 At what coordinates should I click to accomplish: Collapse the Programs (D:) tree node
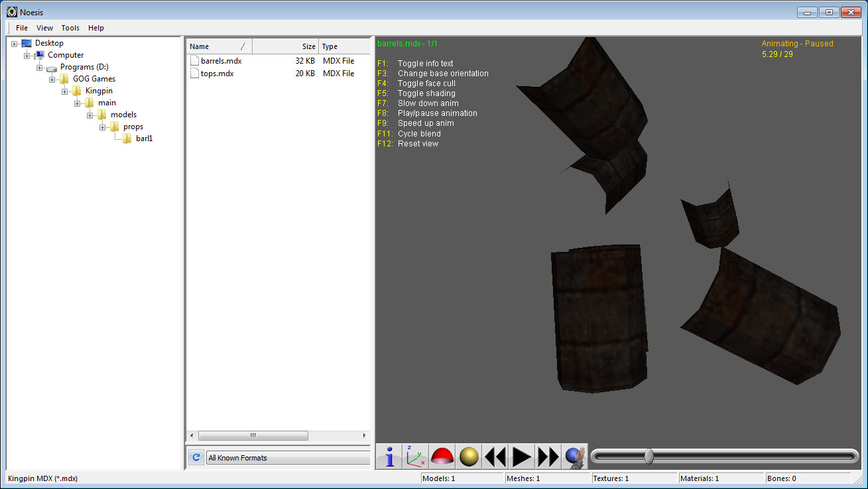pos(40,68)
